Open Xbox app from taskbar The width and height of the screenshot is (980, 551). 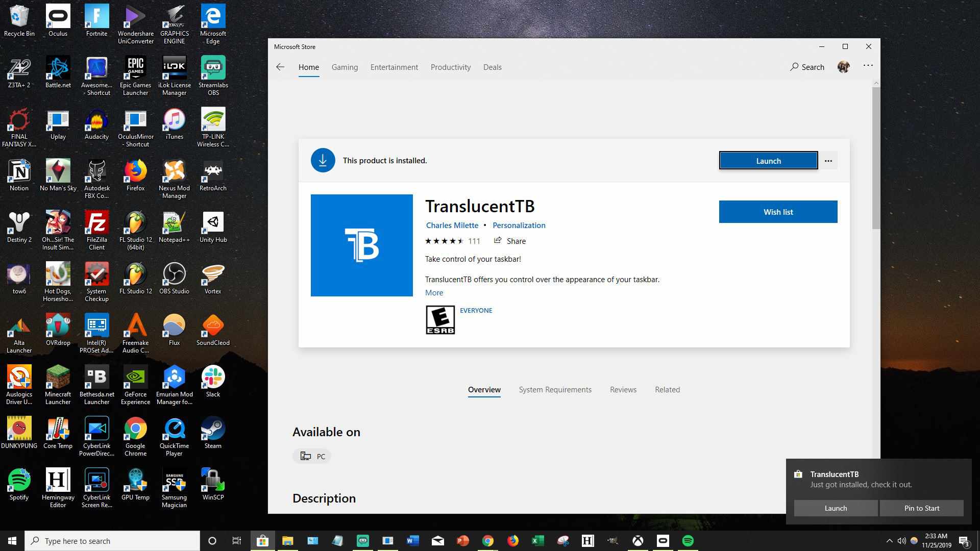pyautogui.click(x=638, y=541)
